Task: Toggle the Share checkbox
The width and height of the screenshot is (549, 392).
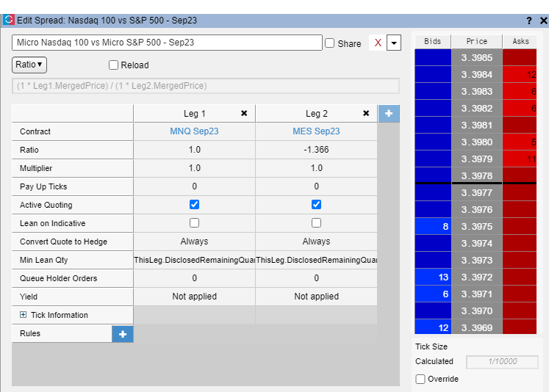Action: (330, 43)
